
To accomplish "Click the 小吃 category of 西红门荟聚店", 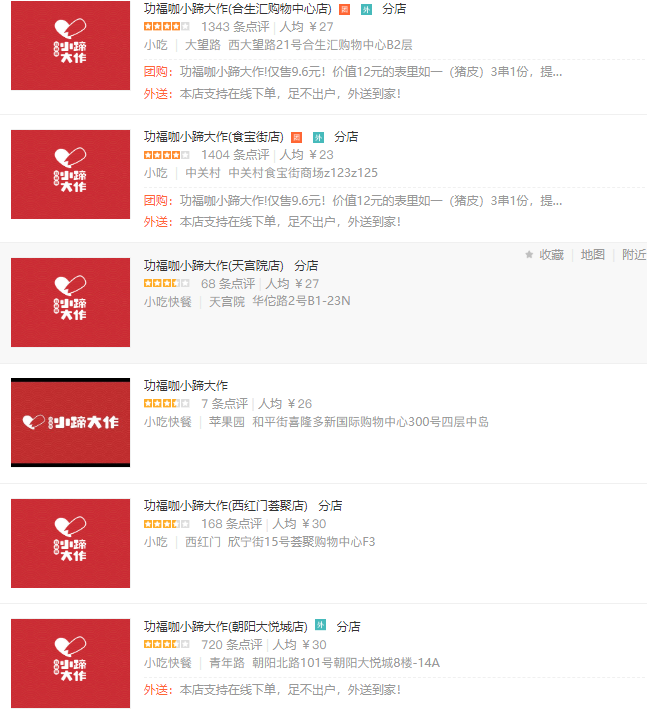I will [x=156, y=542].
